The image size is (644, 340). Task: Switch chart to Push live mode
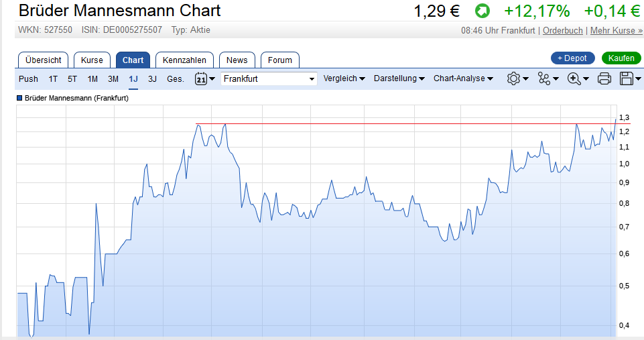coord(28,78)
